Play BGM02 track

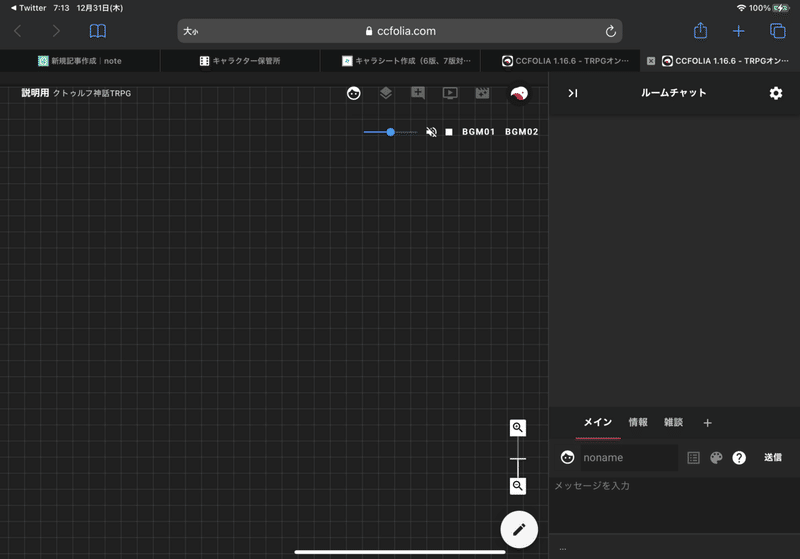tap(521, 132)
